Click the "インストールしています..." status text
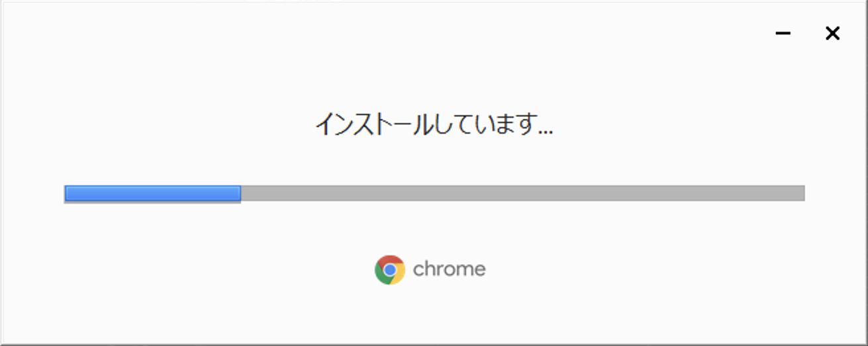The width and height of the screenshot is (868, 346). tap(434, 124)
